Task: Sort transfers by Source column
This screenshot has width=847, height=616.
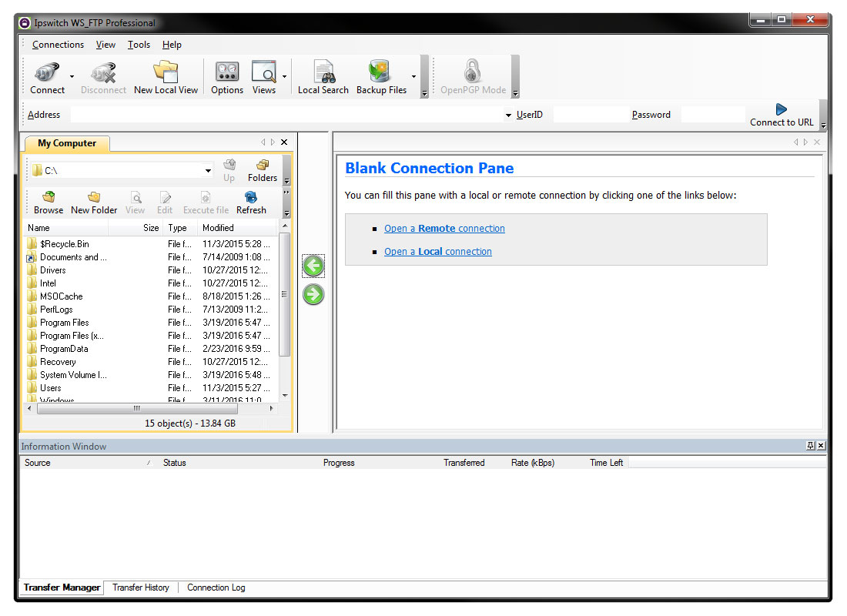Action: click(x=89, y=463)
